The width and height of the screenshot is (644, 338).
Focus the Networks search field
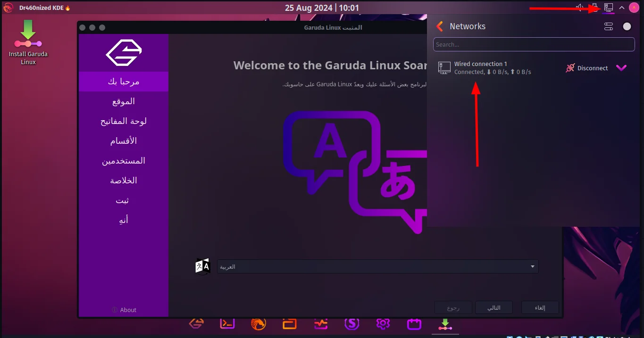point(534,44)
